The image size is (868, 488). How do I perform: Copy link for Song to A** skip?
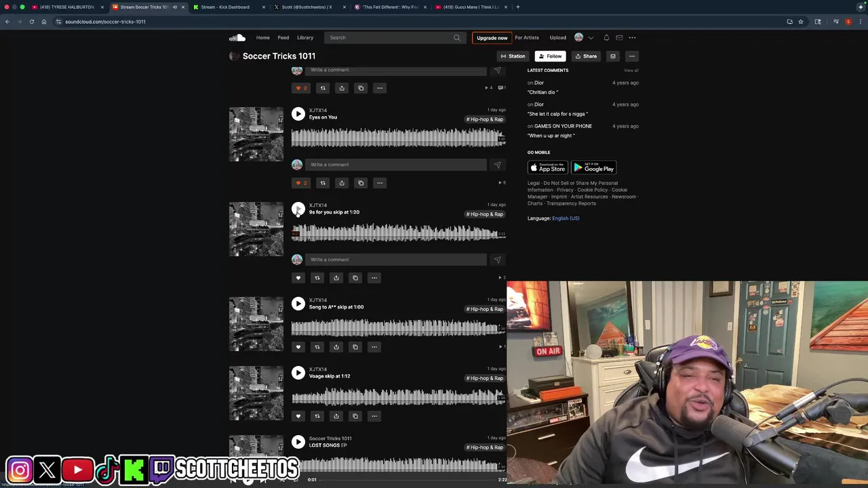355,347
